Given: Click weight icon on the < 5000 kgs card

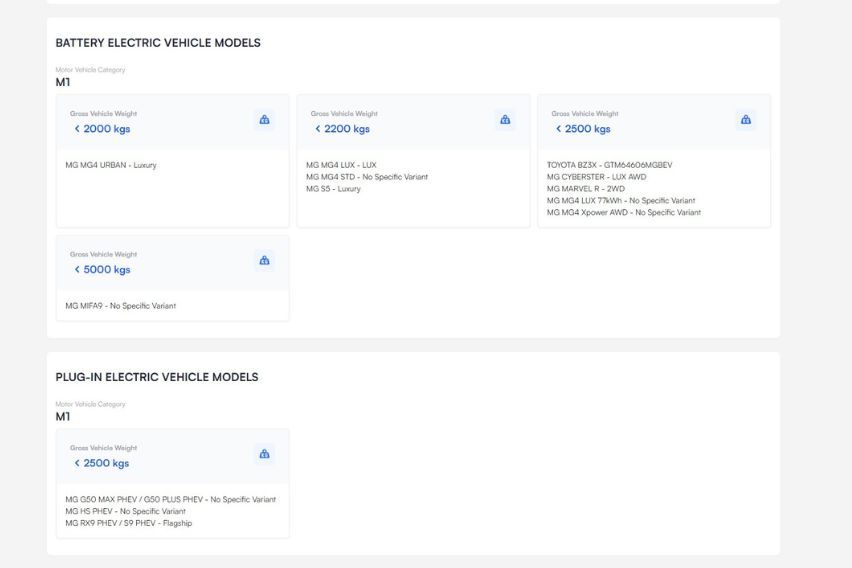Looking at the screenshot, I should click(265, 260).
